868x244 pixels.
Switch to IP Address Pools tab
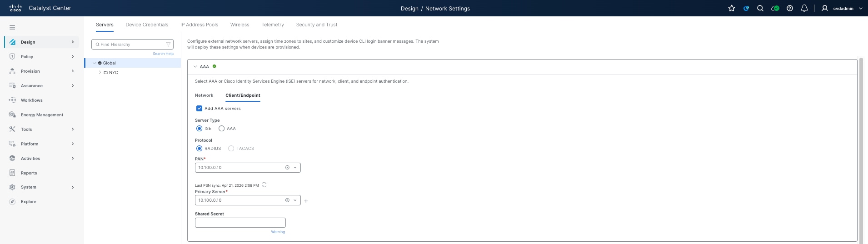click(199, 25)
